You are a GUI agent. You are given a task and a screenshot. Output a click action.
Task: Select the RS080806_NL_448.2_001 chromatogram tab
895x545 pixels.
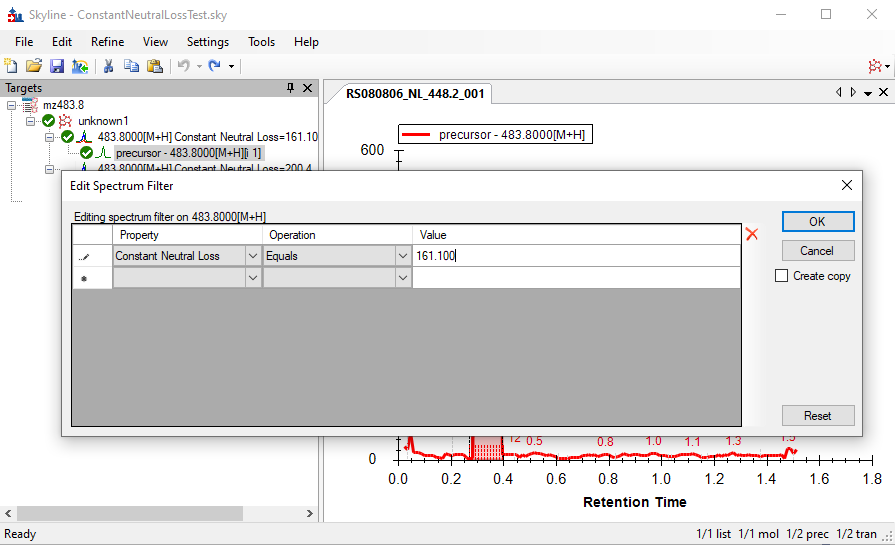[415, 94]
